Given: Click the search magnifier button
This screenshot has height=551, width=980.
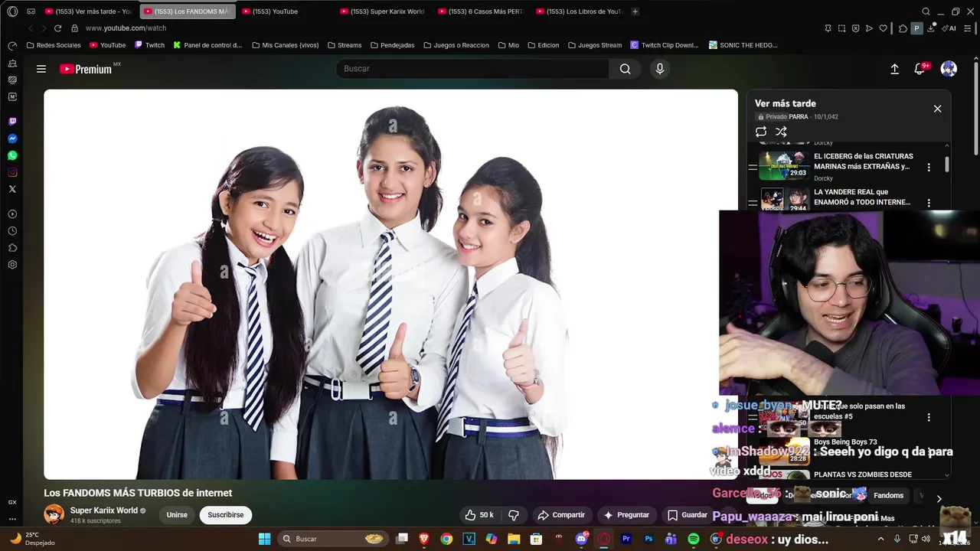Looking at the screenshot, I should 626,69.
